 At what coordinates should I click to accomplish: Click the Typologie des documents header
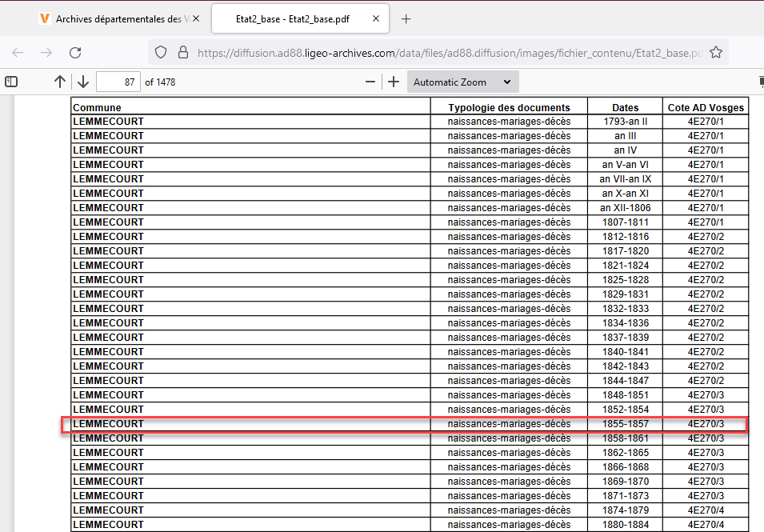tap(509, 108)
